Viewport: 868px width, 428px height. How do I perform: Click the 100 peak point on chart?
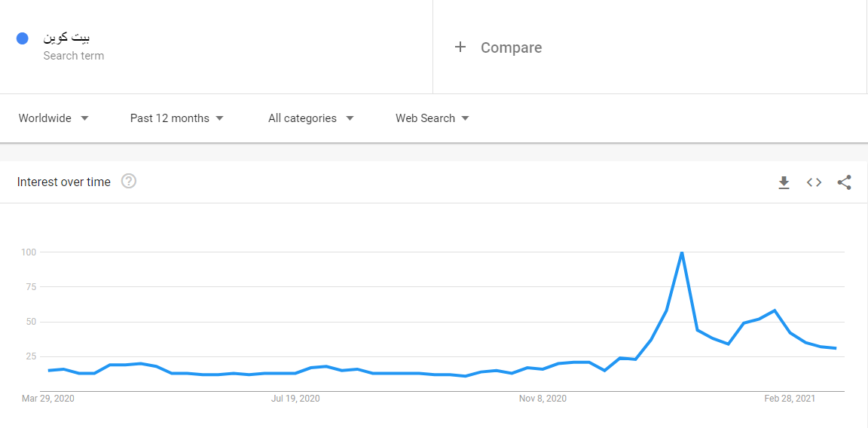tap(682, 252)
